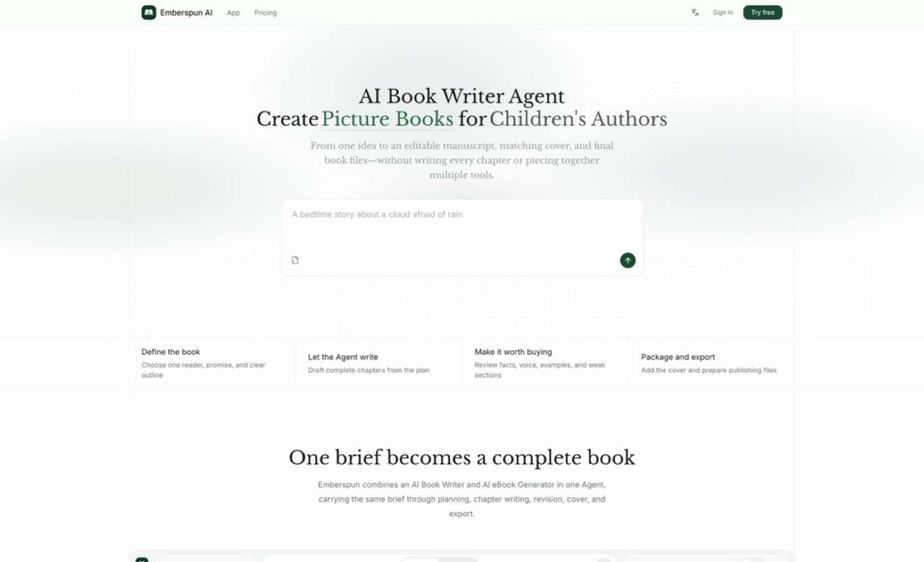Select the Let the Agent write step

point(378,363)
